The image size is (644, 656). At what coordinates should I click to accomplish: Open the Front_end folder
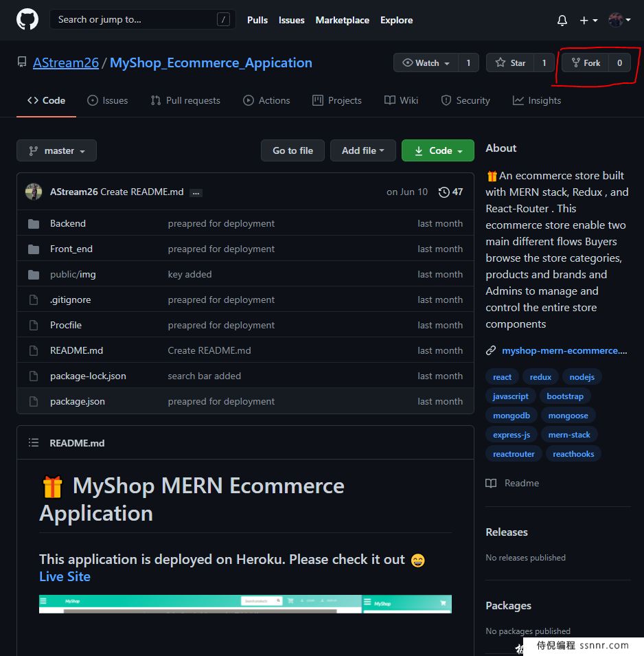click(x=71, y=249)
